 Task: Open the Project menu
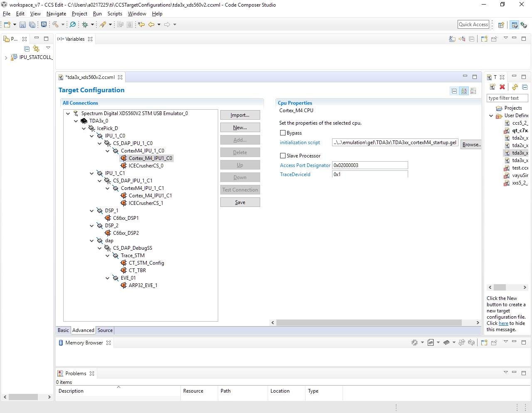79,14
